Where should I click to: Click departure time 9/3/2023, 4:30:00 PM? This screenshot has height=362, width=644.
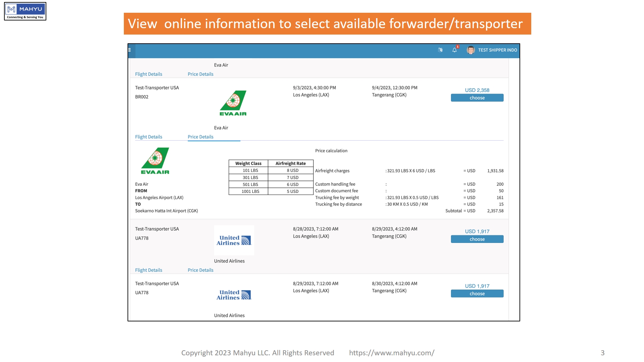click(314, 88)
